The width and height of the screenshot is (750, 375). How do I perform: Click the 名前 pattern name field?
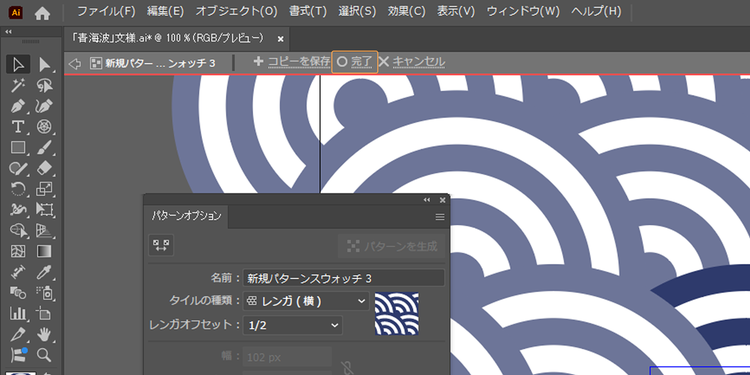point(344,278)
